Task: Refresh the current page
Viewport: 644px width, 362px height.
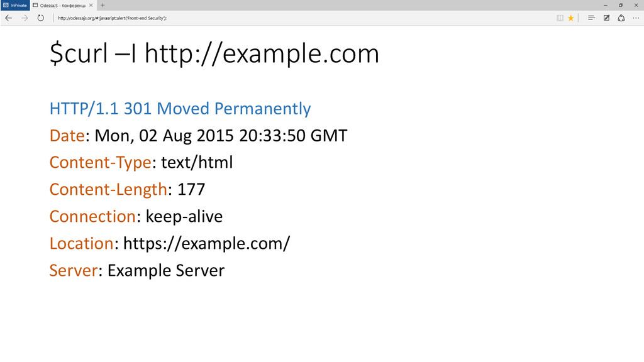Action: tap(40, 18)
